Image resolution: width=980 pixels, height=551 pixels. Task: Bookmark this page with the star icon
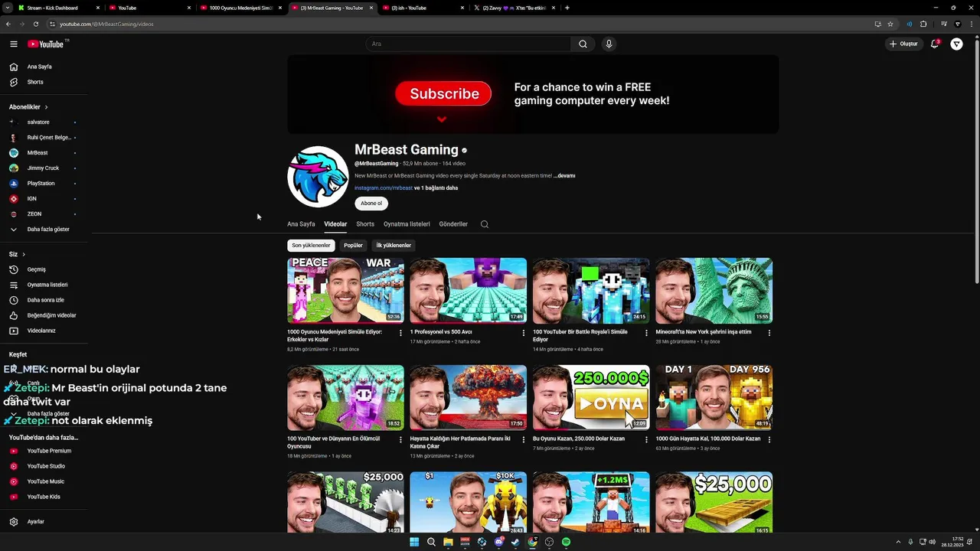coord(890,24)
